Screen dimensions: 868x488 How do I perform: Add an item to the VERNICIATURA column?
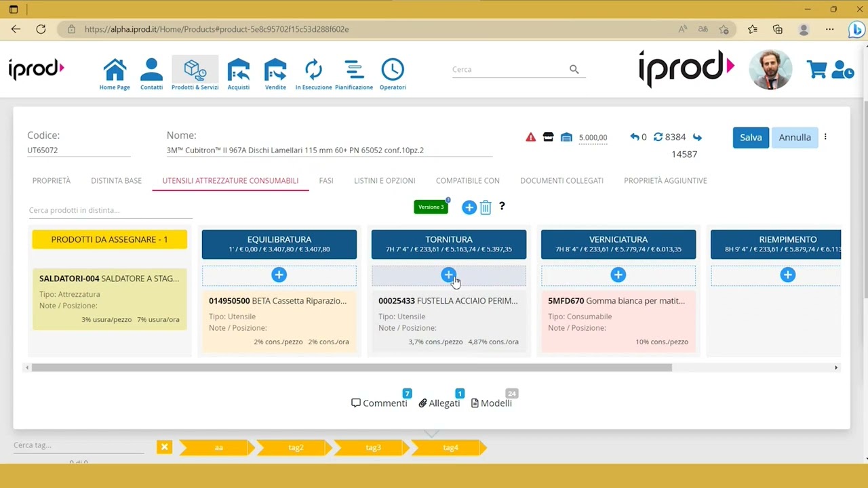(618, 274)
